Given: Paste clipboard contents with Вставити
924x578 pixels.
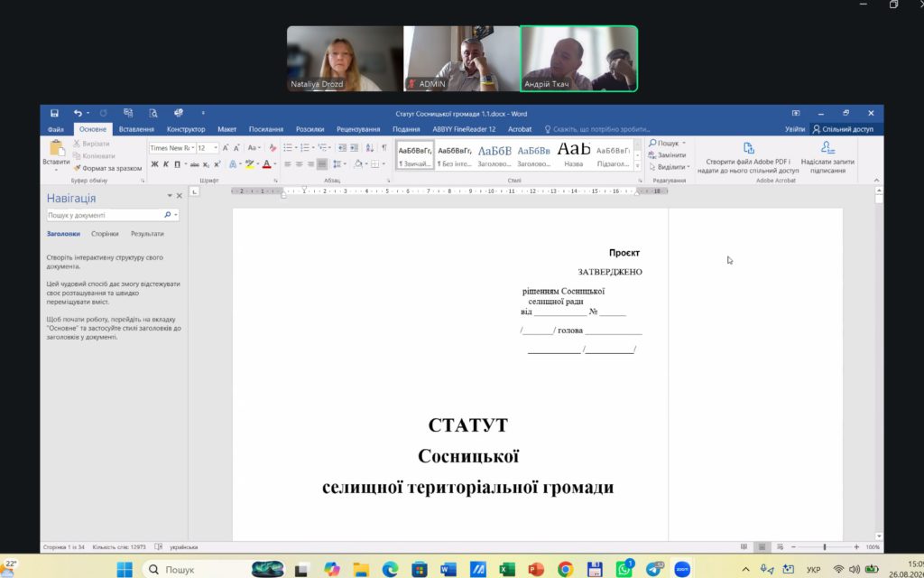Looking at the screenshot, I should click(x=56, y=155).
